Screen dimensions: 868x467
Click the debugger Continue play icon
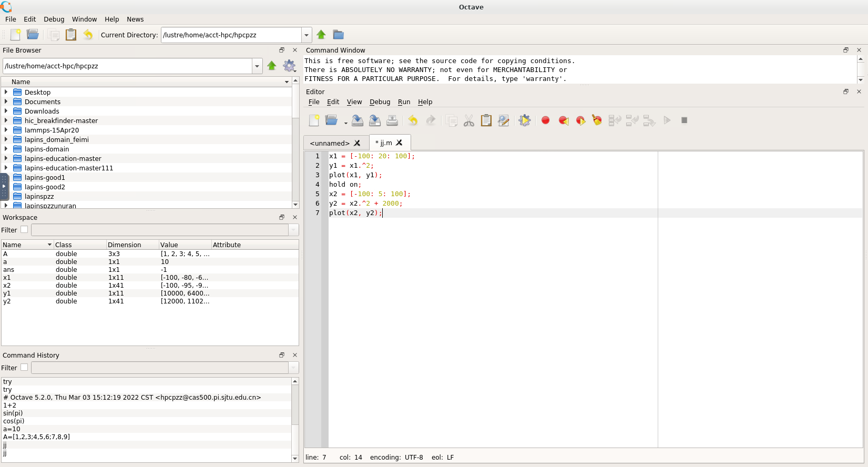click(x=667, y=120)
